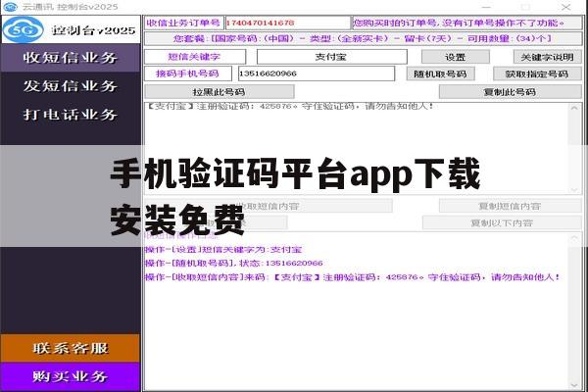This screenshot has height=392, width=588.
Task: Open the 收短信业务 section
Action: point(71,58)
